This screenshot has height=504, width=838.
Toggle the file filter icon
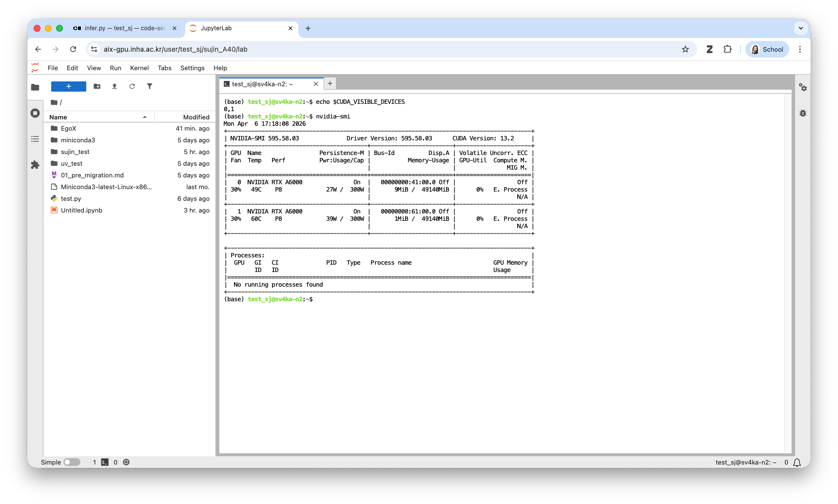pos(150,86)
